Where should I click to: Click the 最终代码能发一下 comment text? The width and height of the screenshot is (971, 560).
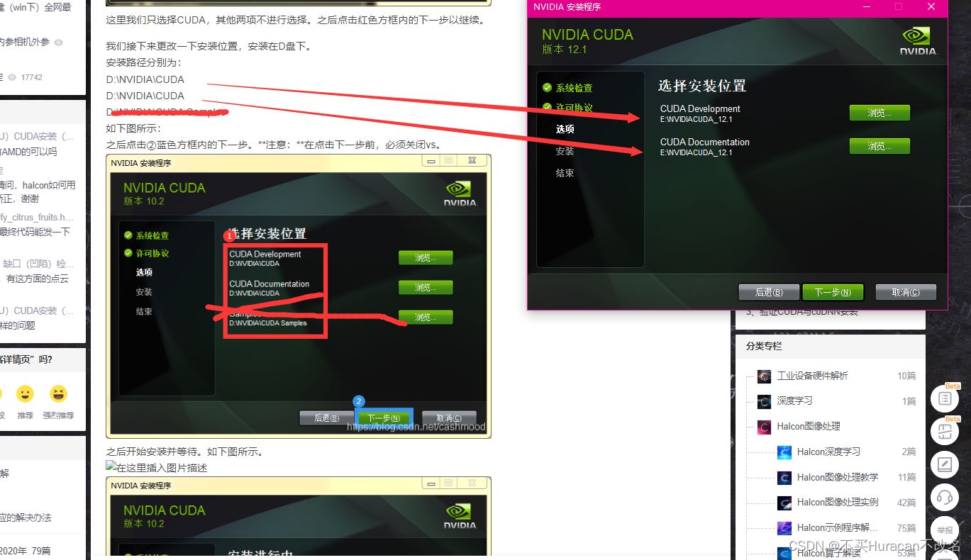tap(35, 232)
